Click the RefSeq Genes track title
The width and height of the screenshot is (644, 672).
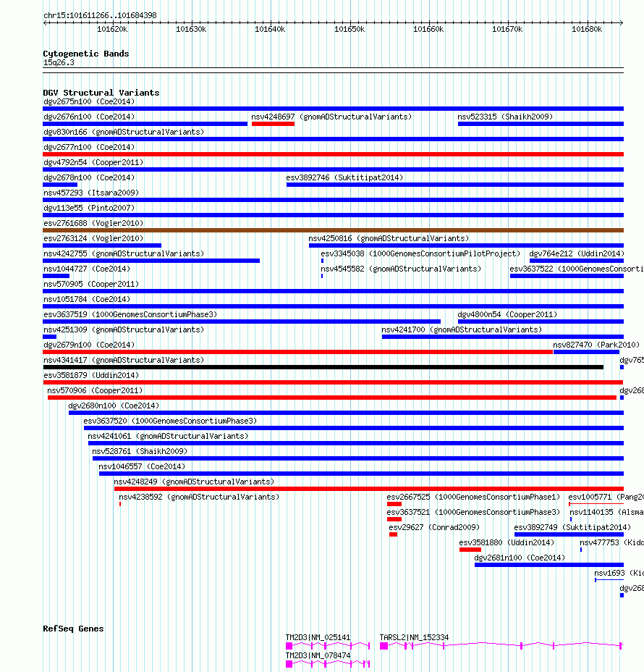coord(73,629)
